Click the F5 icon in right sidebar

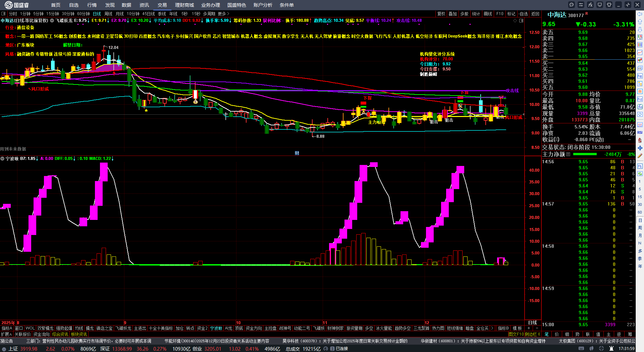point(640,166)
